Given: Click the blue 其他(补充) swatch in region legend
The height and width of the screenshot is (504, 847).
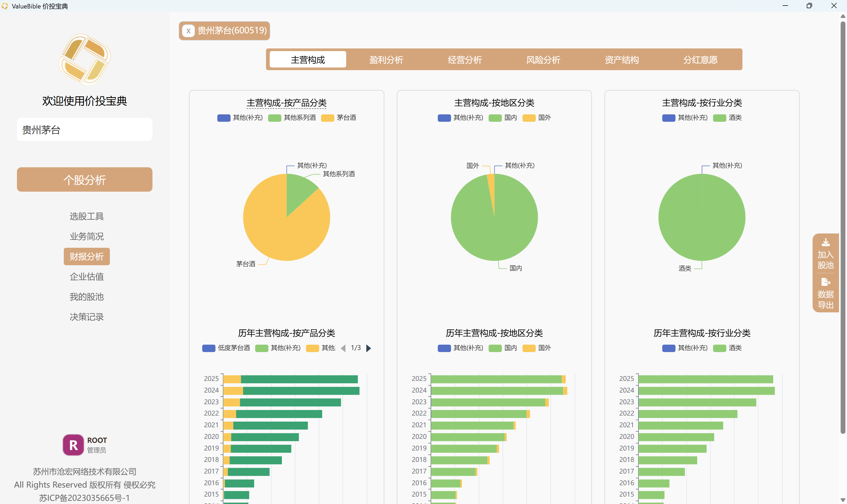Looking at the screenshot, I should tap(444, 118).
